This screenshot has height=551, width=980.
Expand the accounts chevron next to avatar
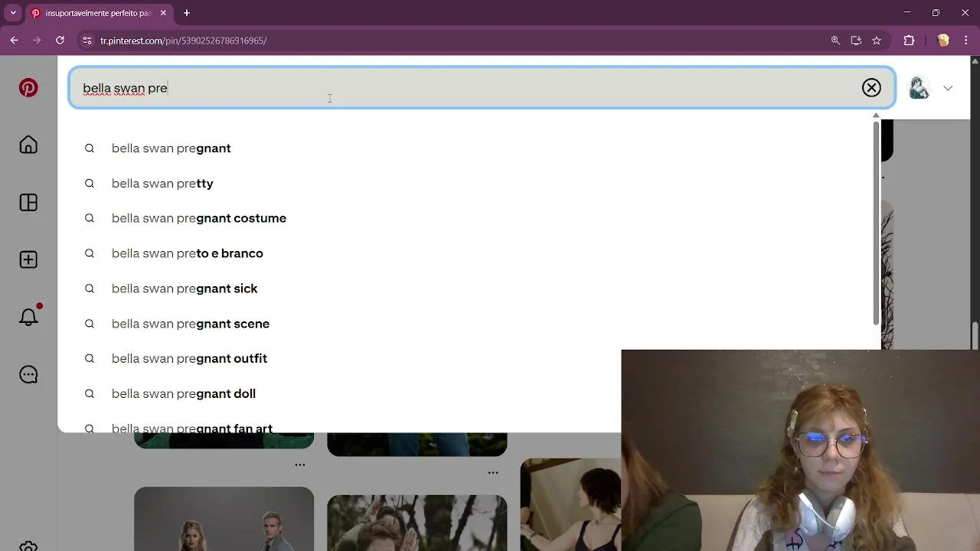click(948, 88)
